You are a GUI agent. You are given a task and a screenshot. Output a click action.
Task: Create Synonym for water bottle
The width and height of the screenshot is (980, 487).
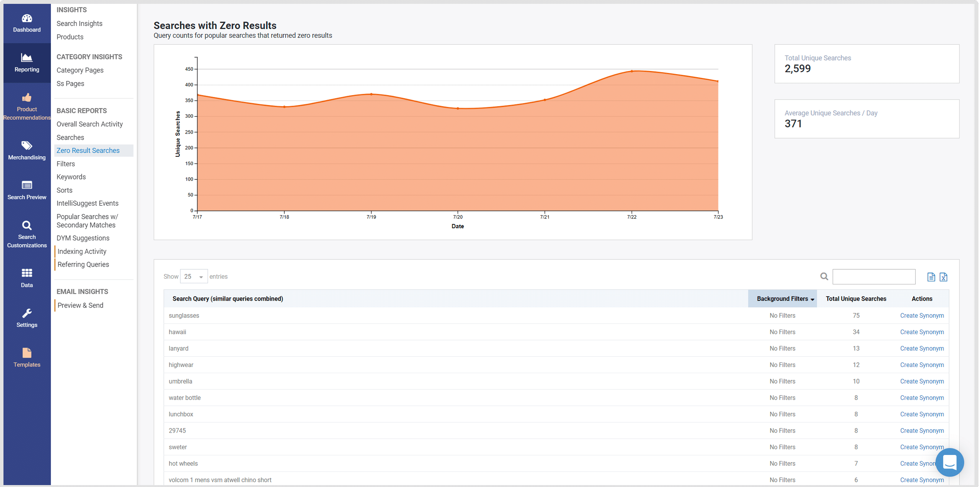pyautogui.click(x=922, y=398)
